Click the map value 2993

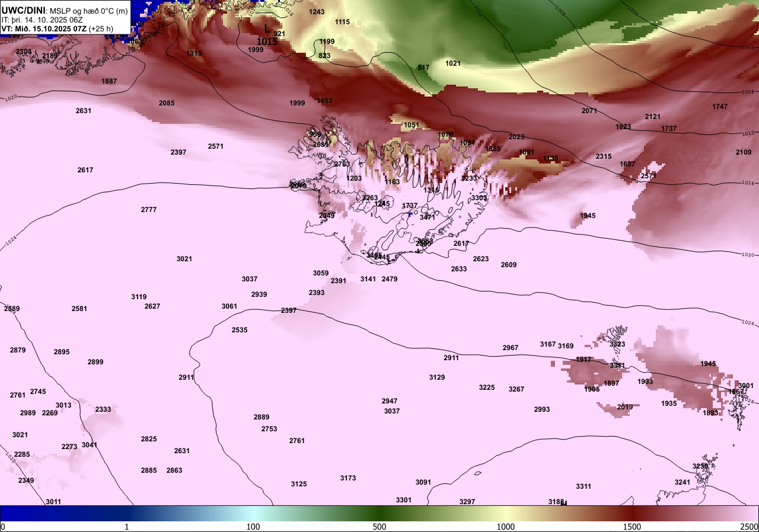tap(542, 409)
